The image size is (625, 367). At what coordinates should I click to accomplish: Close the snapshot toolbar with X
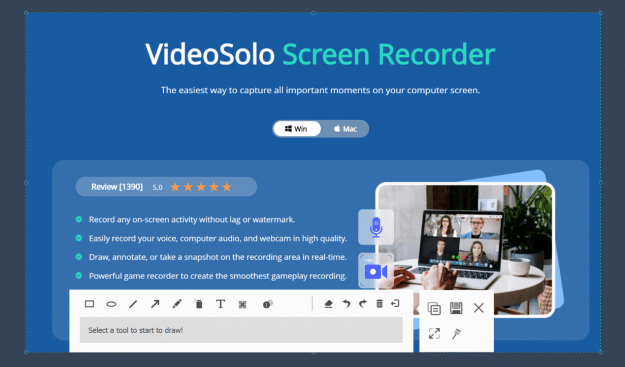click(479, 308)
